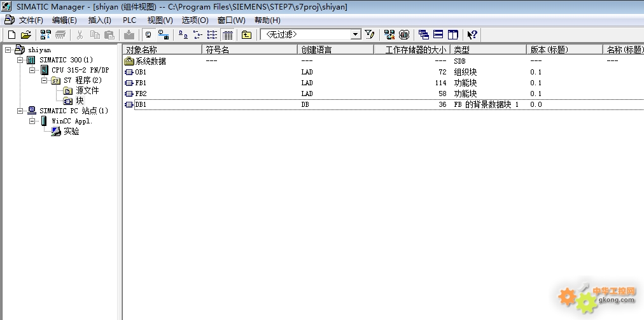Open the 插入(I) menu
644x320 pixels.
[x=99, y=20]
